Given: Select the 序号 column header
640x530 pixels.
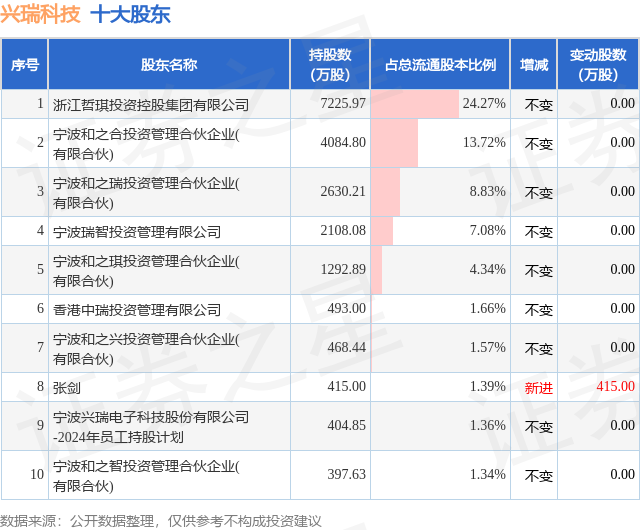Looking at the screenshot, I should coord(25,65).
